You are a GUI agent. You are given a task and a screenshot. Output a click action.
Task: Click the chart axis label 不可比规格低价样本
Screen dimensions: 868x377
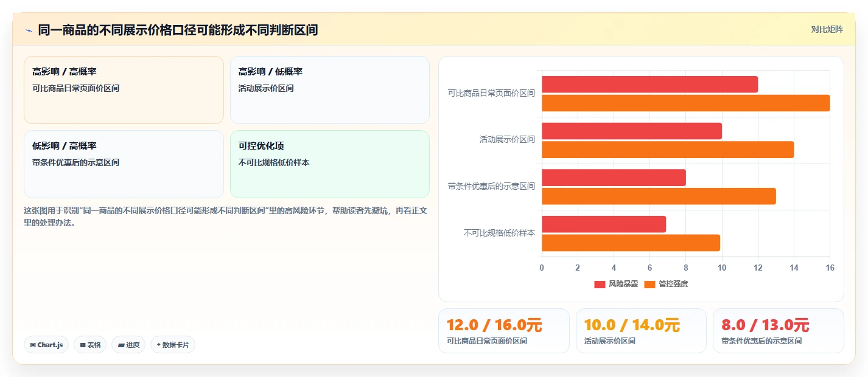tap(499, 233)
